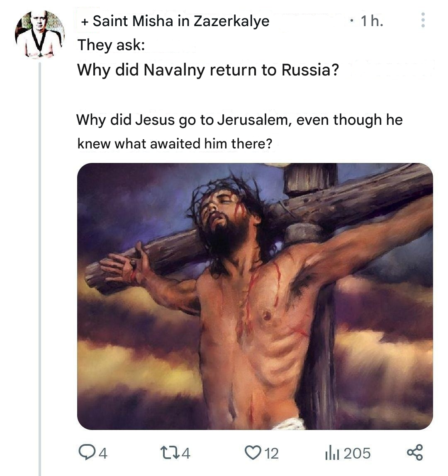
Task: Click the "Why did Jesus go to Jerusalem" line
Action: [239, 120]
